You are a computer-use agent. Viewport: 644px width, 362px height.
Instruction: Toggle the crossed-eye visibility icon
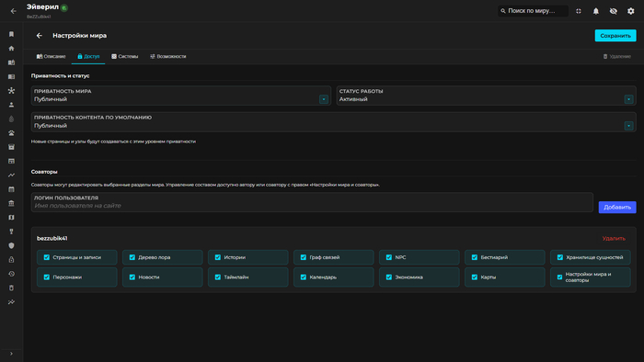click(x=614, y=11)
